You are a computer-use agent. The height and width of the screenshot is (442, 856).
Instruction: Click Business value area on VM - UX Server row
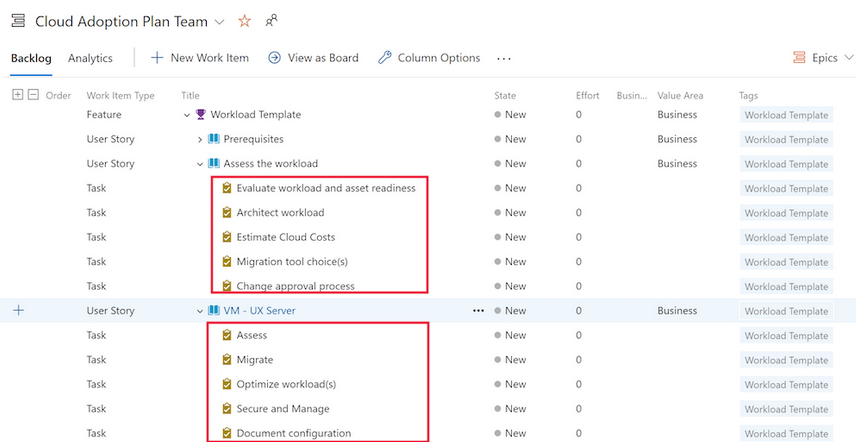(677, 310)
